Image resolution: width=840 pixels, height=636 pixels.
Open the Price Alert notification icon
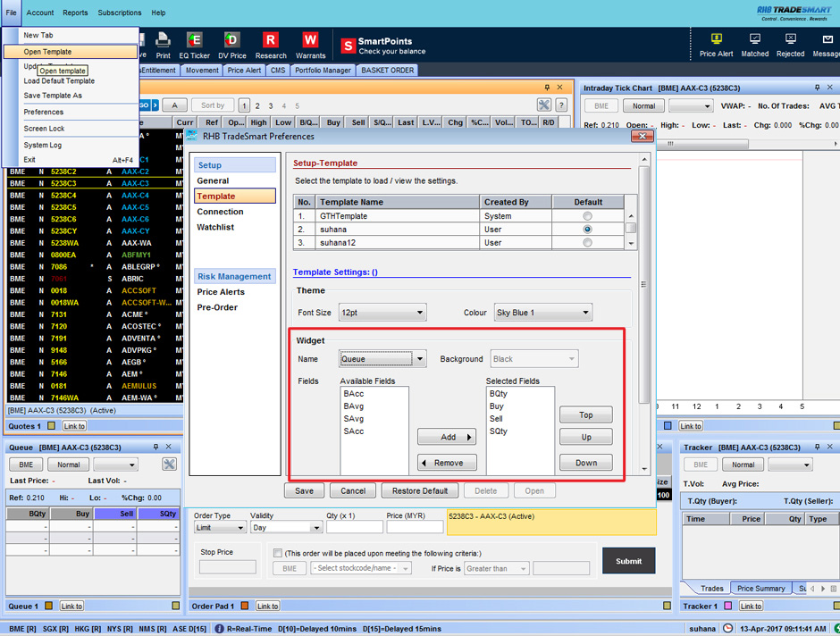tap(716, 41)
